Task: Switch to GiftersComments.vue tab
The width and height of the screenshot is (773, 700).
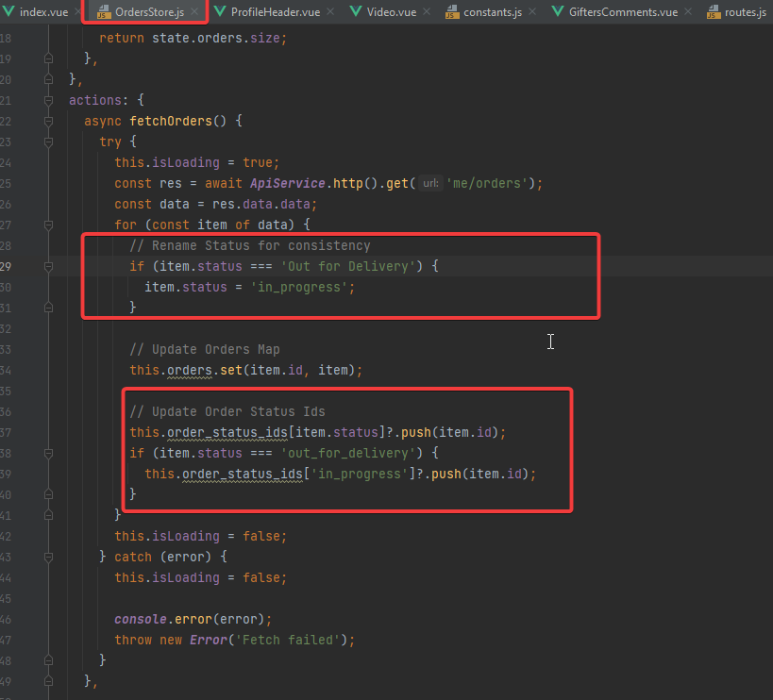Action: (623, 12)
